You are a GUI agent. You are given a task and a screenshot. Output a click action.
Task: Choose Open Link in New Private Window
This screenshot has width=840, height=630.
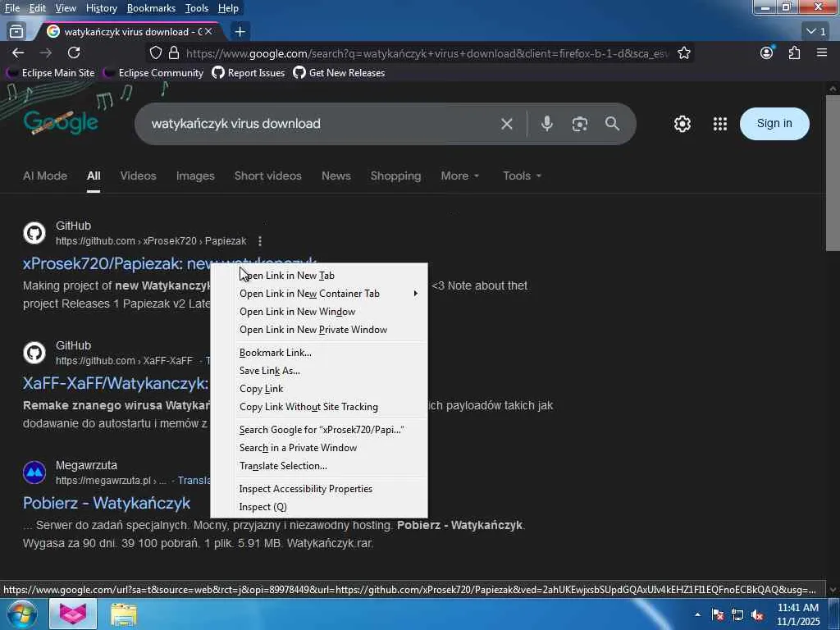(x=319, y=330)
